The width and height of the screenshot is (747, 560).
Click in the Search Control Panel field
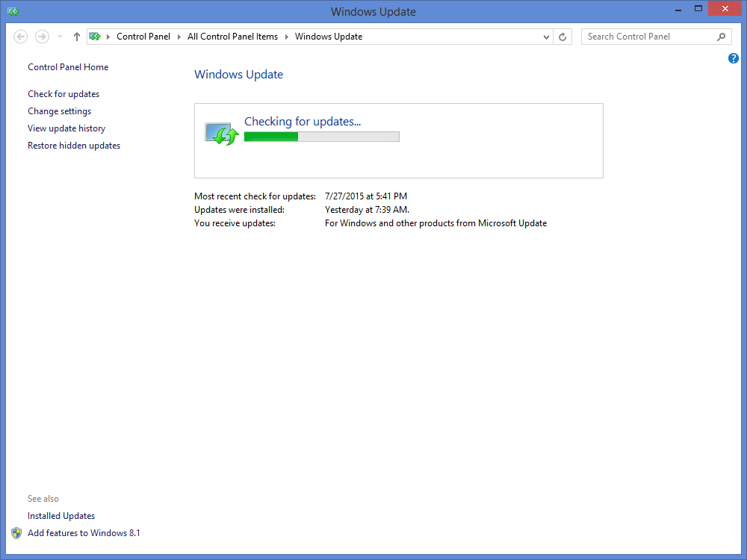point(646,37)
